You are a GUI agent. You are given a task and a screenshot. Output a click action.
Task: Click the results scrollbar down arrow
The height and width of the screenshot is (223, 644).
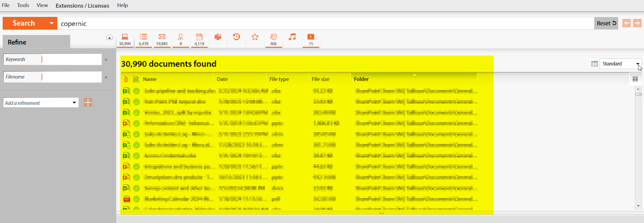coord(638,206)
